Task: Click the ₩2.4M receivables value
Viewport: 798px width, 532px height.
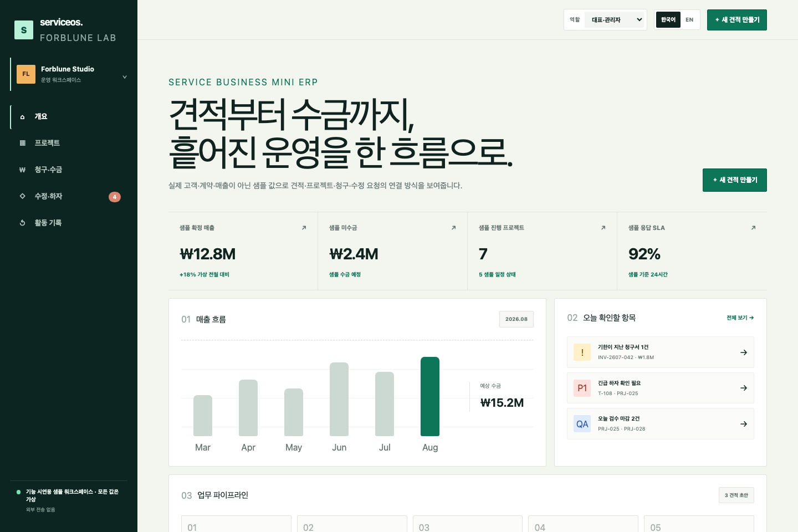Action: 354,254
